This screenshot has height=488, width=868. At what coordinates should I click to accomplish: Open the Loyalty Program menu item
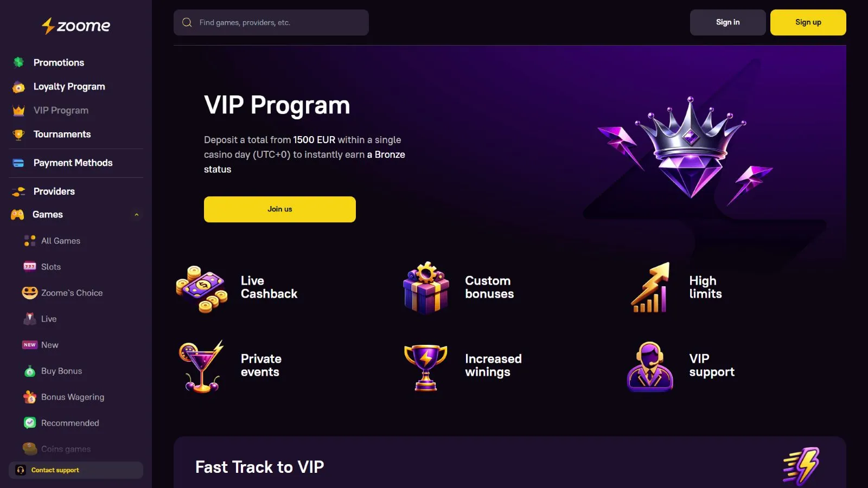(69, 87)
